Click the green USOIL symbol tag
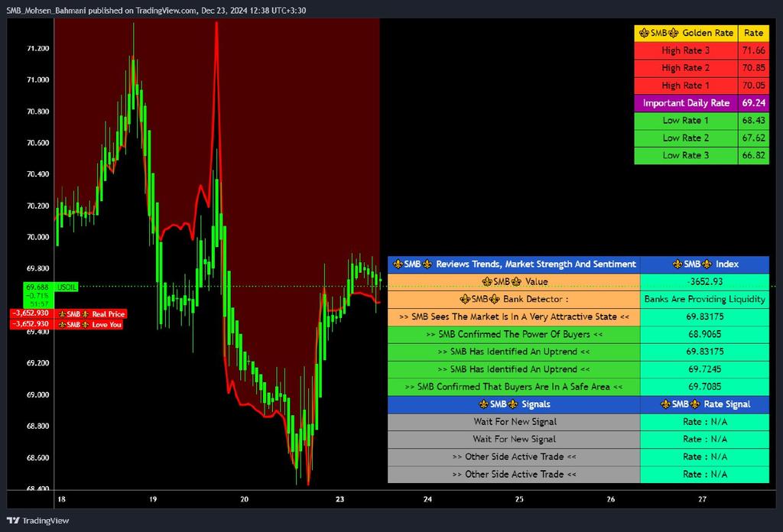 click(67, 287)
